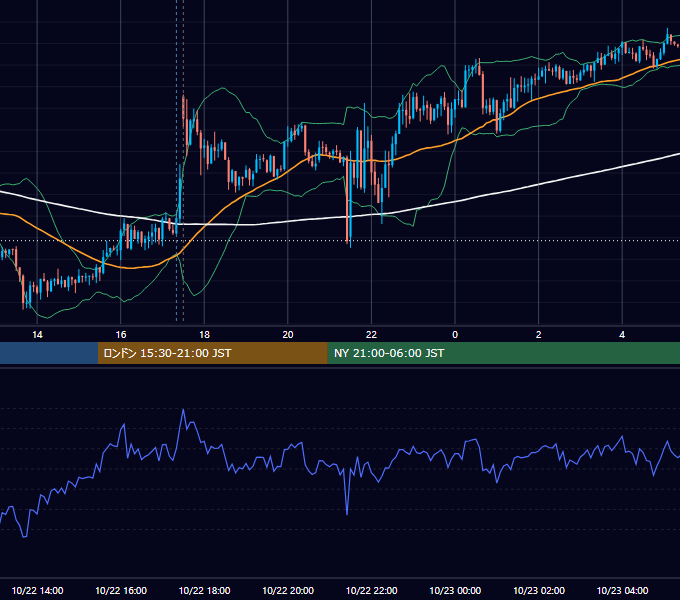Click the 22 hour label on the price chart axis

(x=371, y=335)
